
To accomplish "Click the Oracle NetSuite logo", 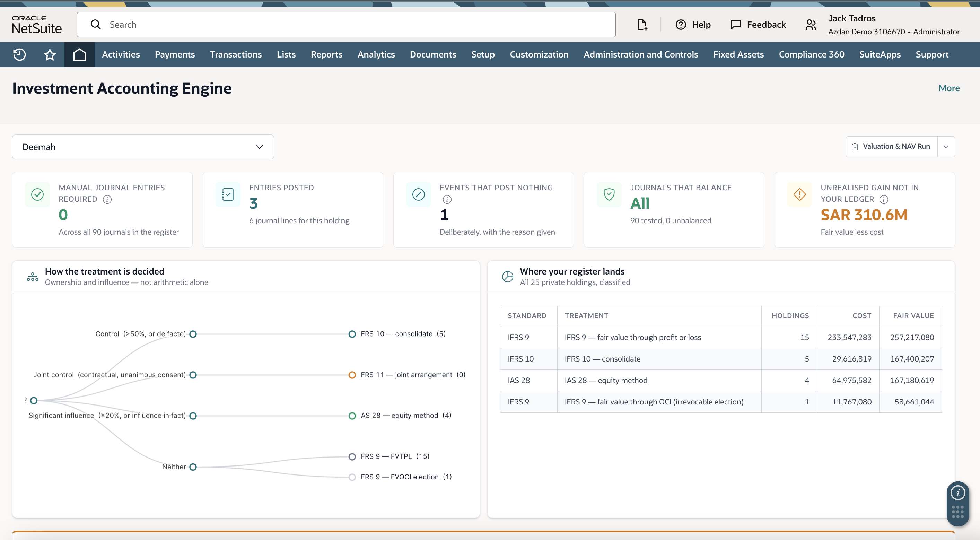I will (x=36, y=25).
